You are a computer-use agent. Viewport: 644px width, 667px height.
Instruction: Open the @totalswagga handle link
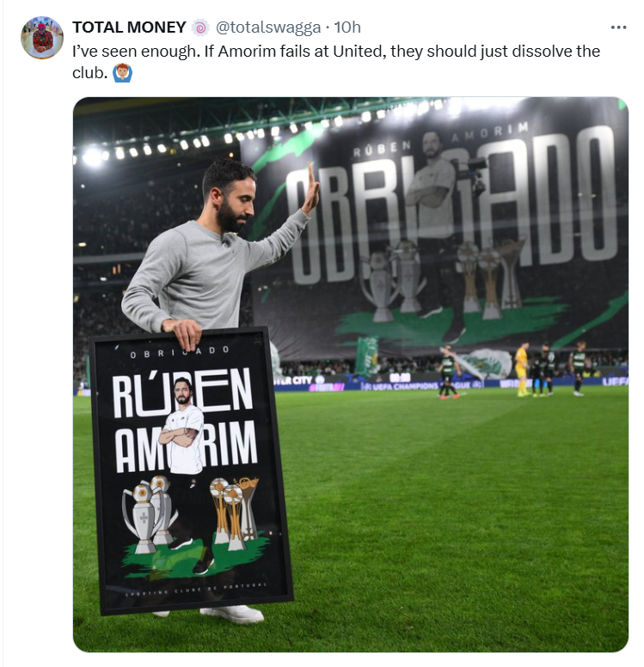coord(268,28)
